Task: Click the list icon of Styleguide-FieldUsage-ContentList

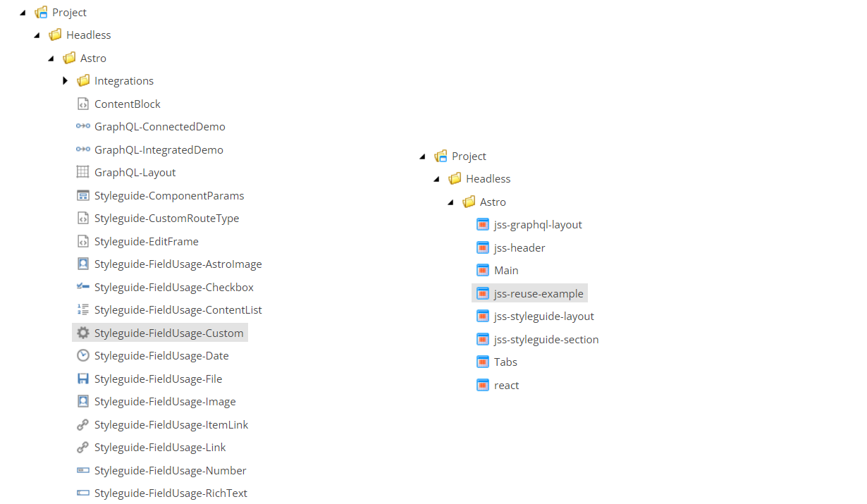Action: [x=82, y=309]
